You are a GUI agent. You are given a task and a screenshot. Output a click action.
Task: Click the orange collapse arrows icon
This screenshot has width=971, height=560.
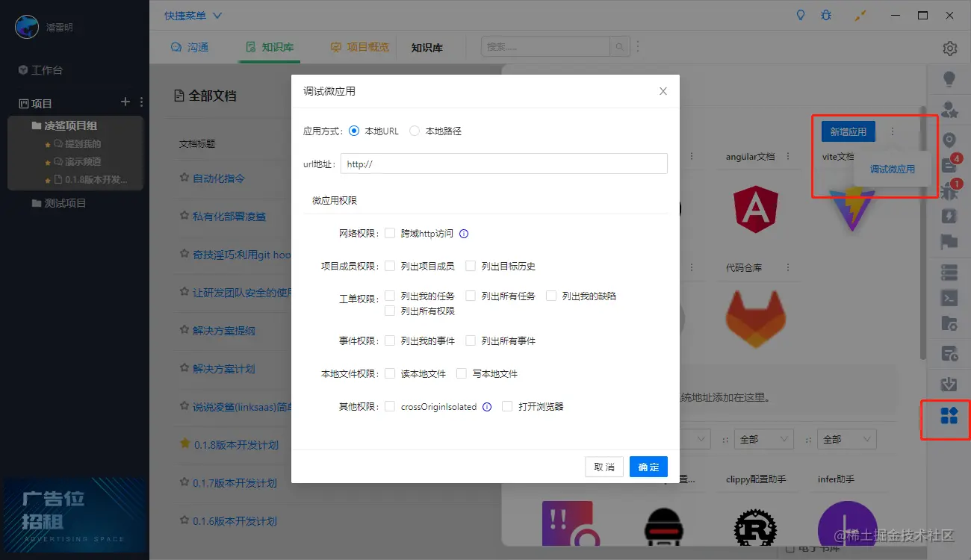coord(861,15)
